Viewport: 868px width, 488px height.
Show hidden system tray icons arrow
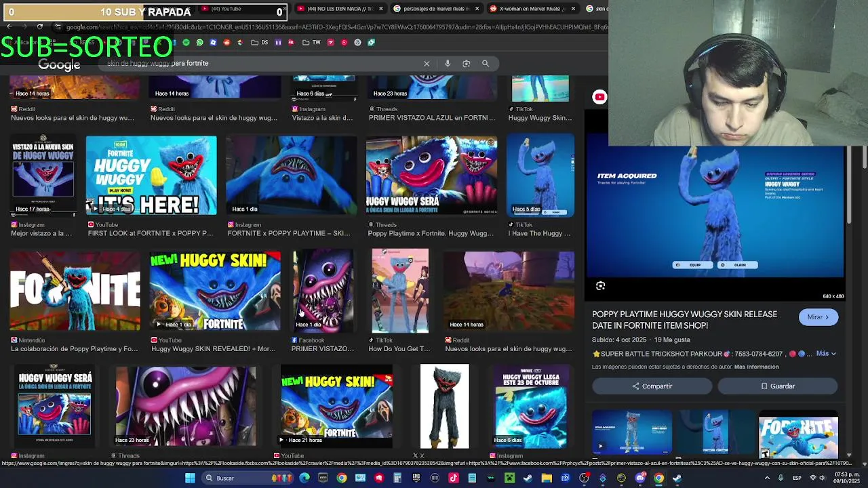pyautogui.click(x=767, y=479)
